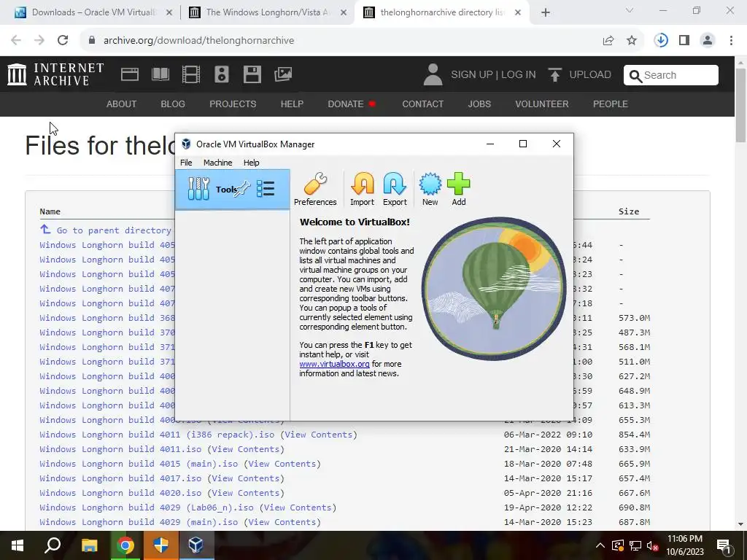Viewport: 747px width, 560px height.
Task: Go forward in browser history
Action: 39,41
